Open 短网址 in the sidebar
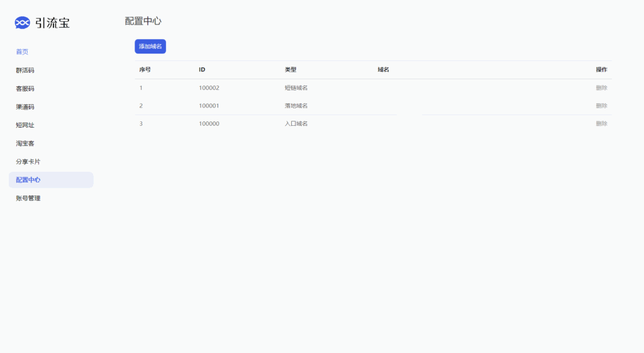 pyautogui.click(x=25, y=125)
